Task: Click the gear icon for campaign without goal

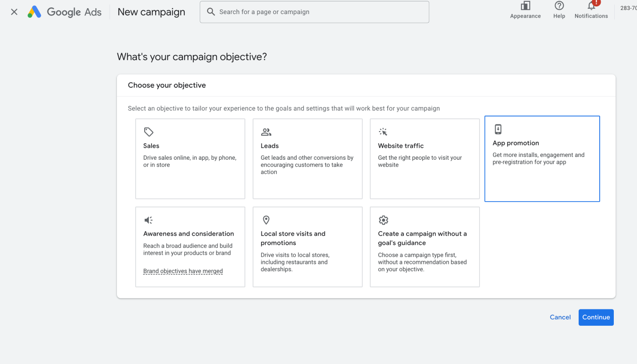Action: 384,220
